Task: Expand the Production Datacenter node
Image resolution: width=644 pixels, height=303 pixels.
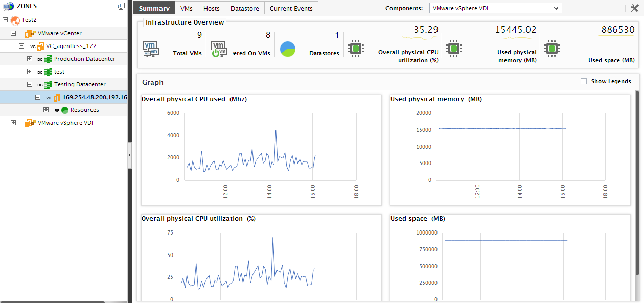Action: tap(30, 59)
